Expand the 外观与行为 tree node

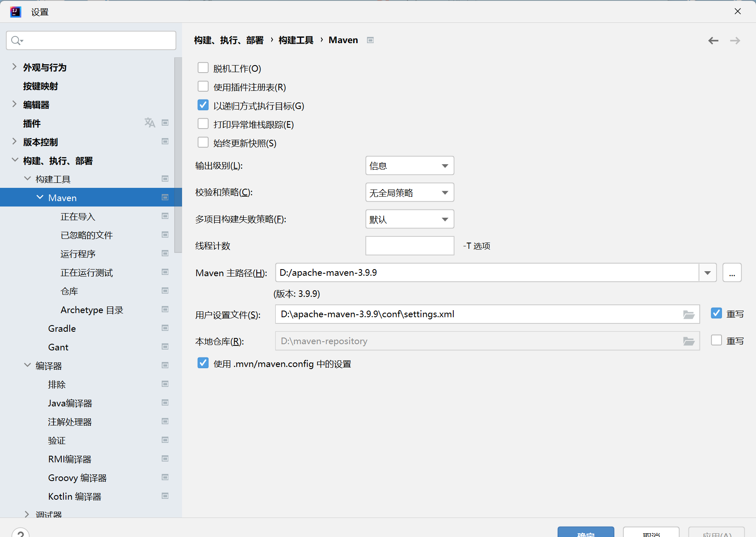pyautogui.click(x=14, y=67)
